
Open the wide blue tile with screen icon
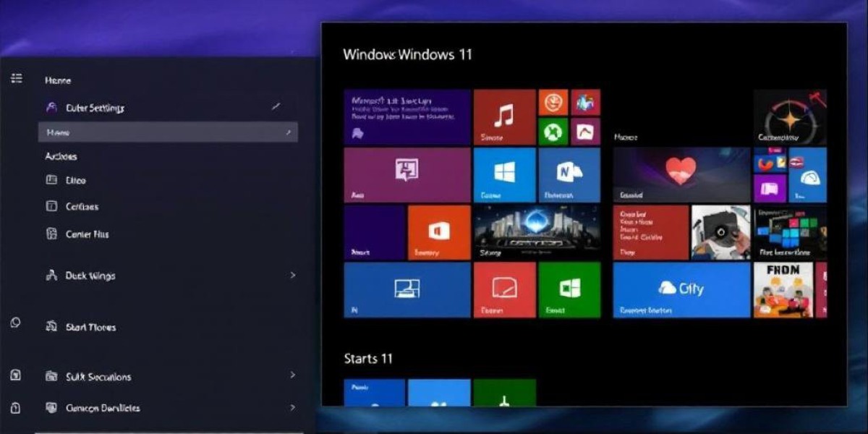[x=407, y=289]
